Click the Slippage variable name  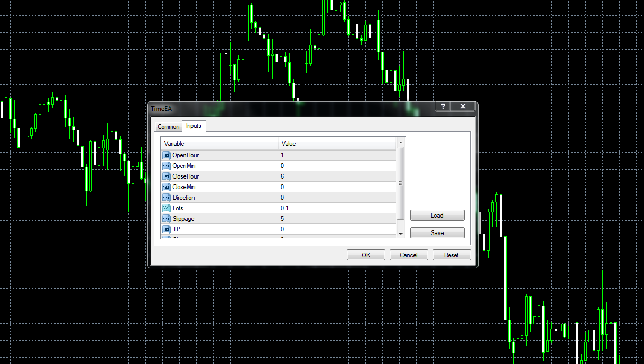(183, 219)
